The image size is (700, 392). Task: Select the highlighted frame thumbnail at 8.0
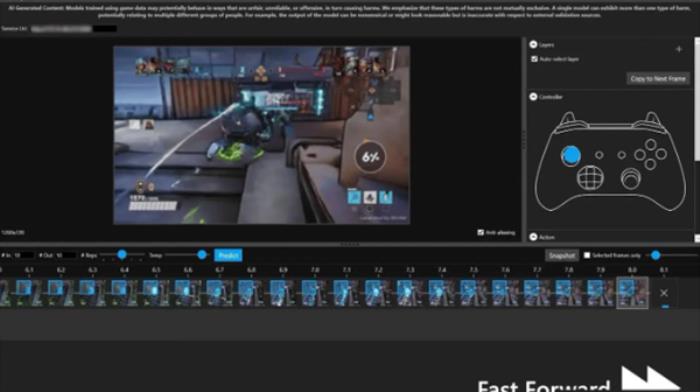tap(632, 293)
